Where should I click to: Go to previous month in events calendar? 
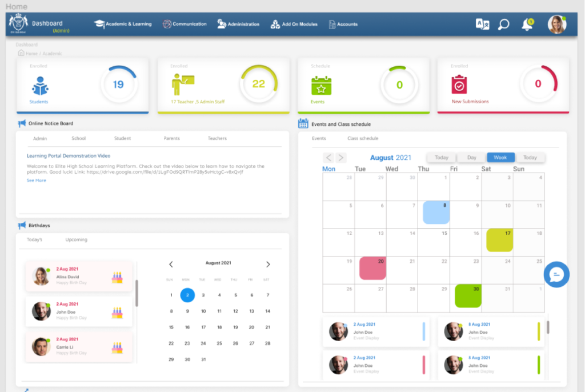click(x=328, y=158)
